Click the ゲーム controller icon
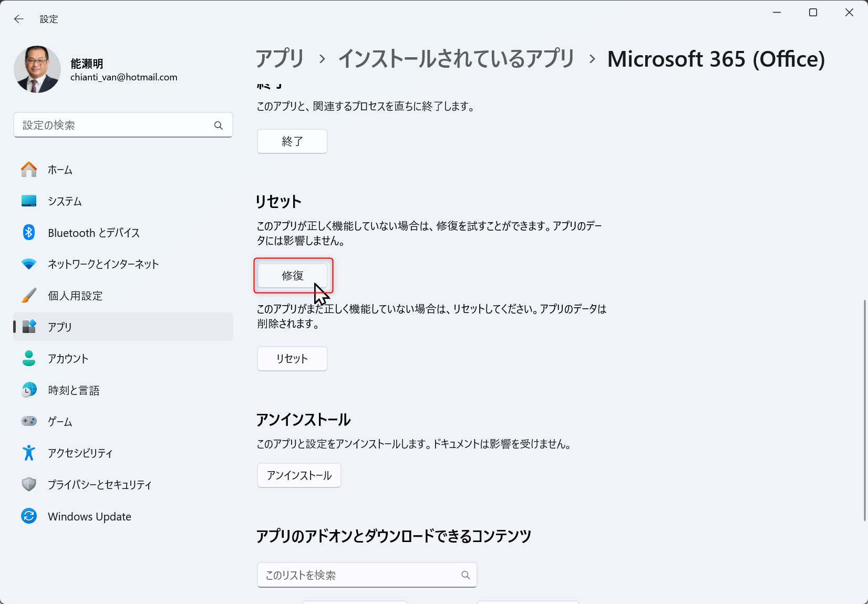Image resolution: width=868 pixels, height=604 pixels. (x=29, y=421)
